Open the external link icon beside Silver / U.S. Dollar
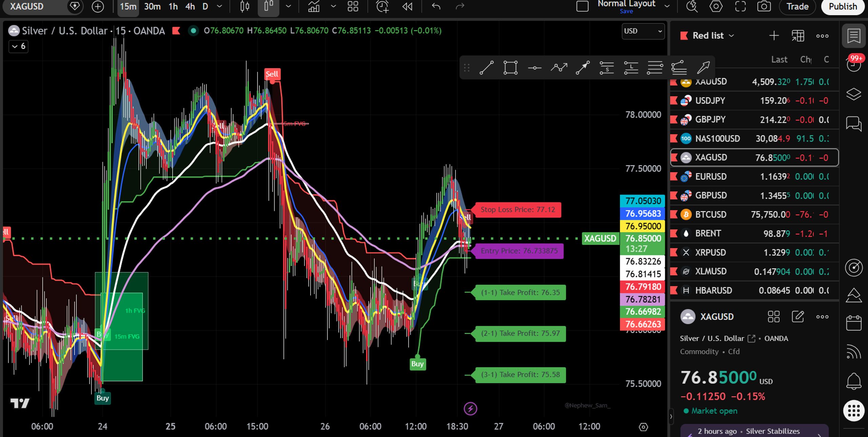This screenshot has width=868, height=437. coord(751,338)
